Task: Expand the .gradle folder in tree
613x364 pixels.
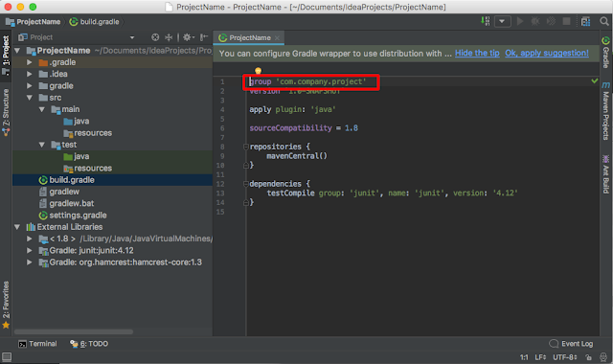Action: tap(30, 62)
